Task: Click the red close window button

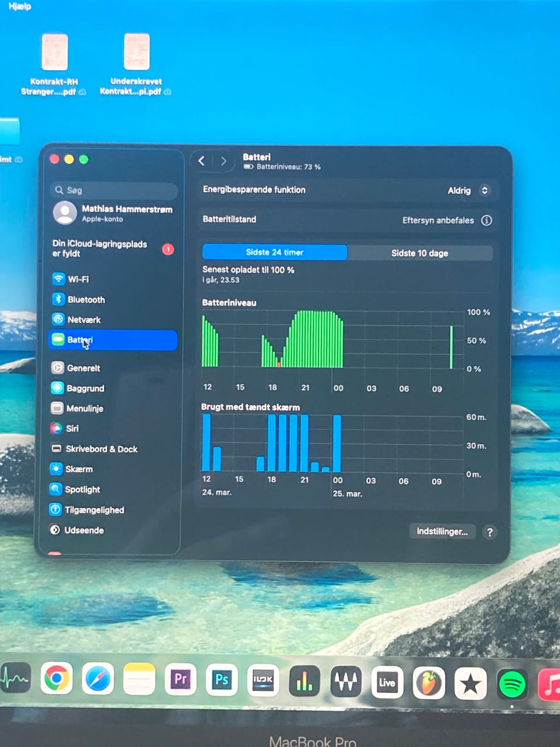Action: coord(55,159)
